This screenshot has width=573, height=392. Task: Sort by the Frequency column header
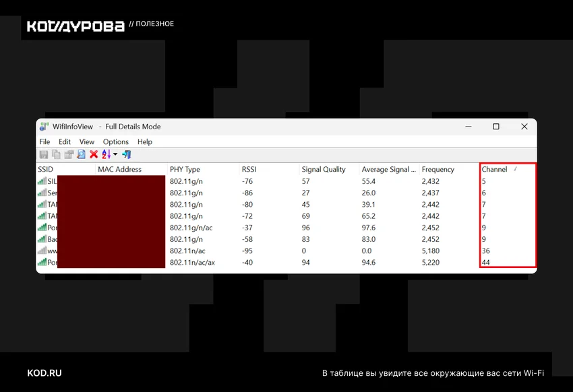tap(449, 169)
